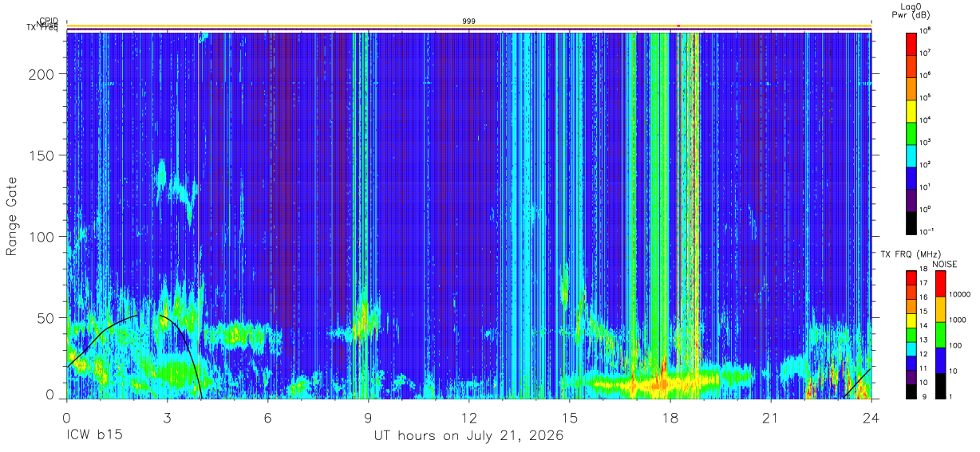980x452 pixels.
Task: Click the yellow segment of Lag0 Pwr colorbar
Action: [x=911, y=109]
